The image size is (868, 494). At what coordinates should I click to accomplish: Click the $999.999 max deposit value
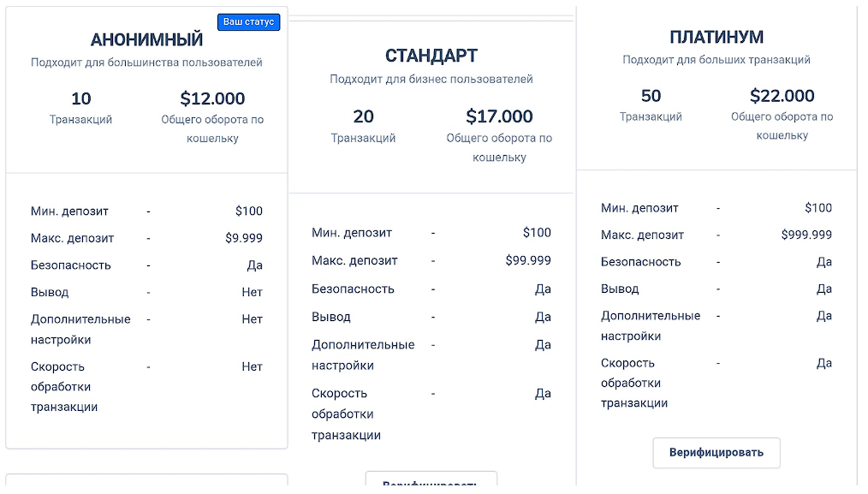(x=806, y=235)
